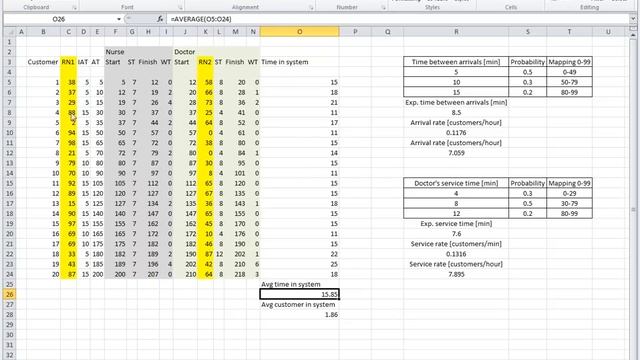
Task: Click the cell with value 0.1176
Action: pyautogui.click(x=456, y=133)
